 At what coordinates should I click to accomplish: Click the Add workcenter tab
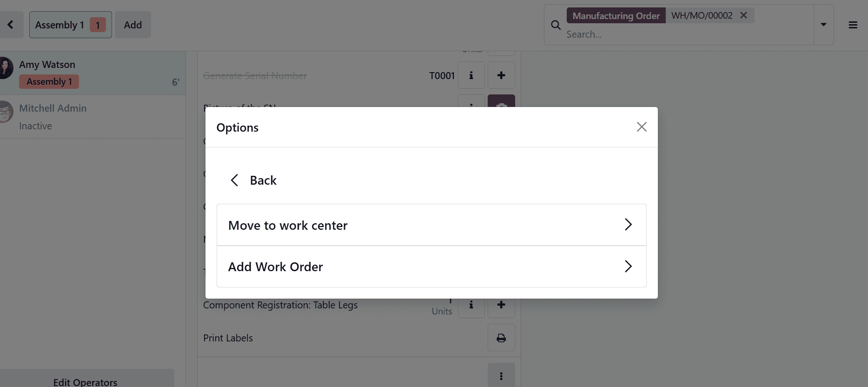click(x=133, y=25)
